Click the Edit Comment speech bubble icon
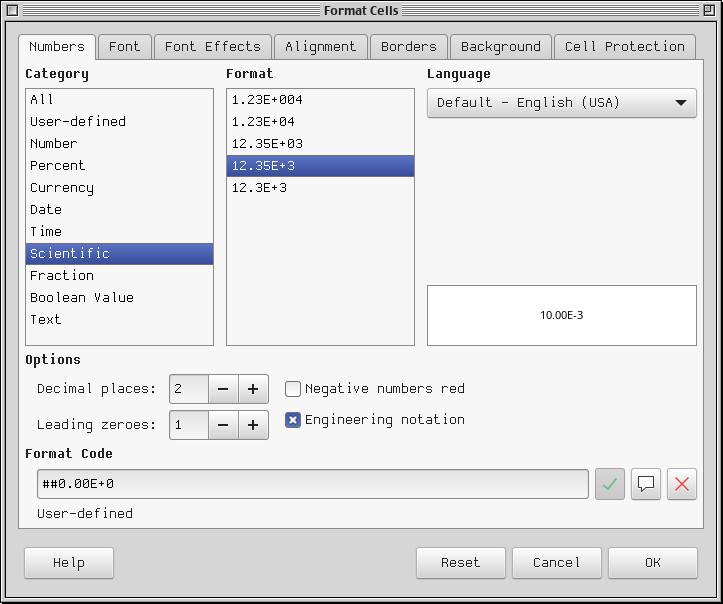 pyautogui.click(x=646, y=484)
